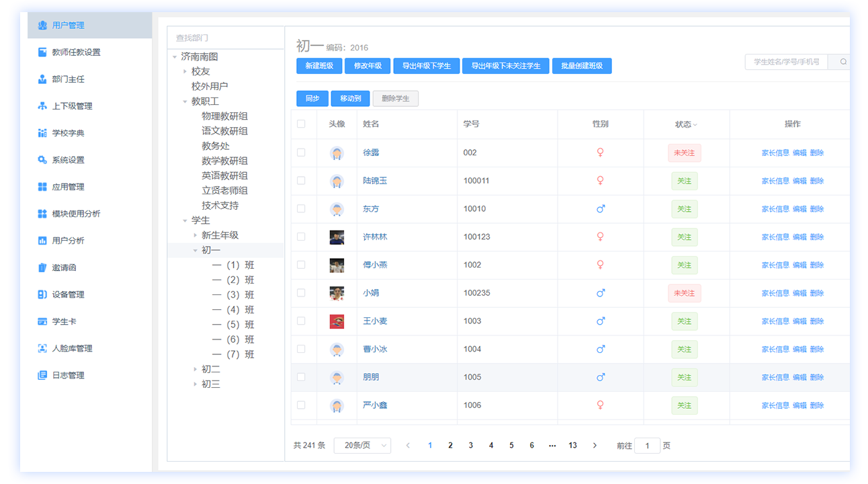The image size is (868, 484).
Task: Select the checkbox for 王小麦
Action: tap(301, 321)
